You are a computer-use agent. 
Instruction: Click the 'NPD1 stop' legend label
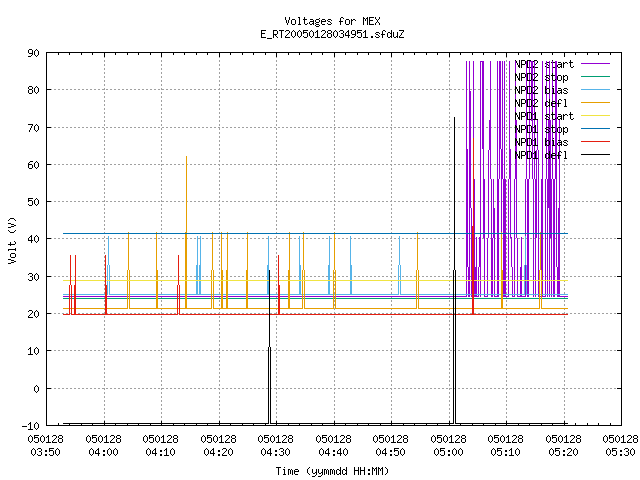coord(541,129)
